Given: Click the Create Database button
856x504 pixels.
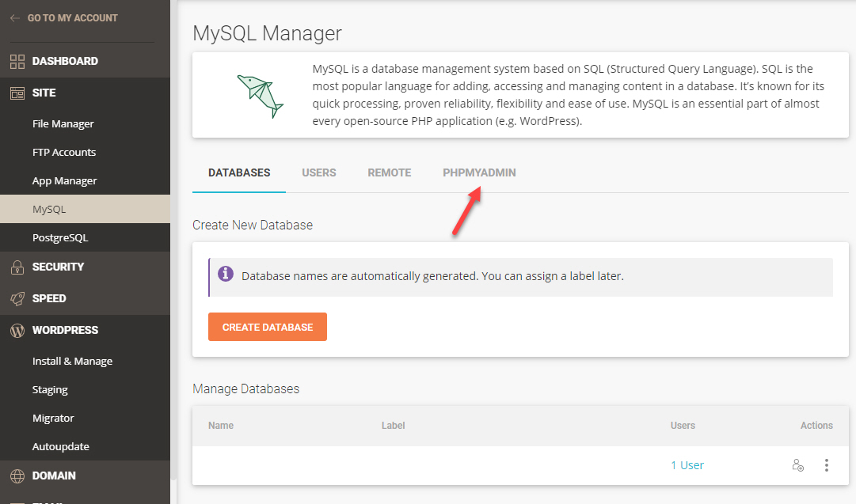Looking at the screenshot, I should [x=268, y=327].
